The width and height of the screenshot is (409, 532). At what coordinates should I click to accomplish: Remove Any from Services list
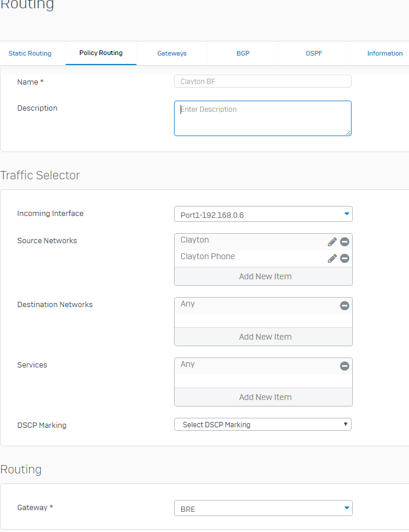pos(344,366)
